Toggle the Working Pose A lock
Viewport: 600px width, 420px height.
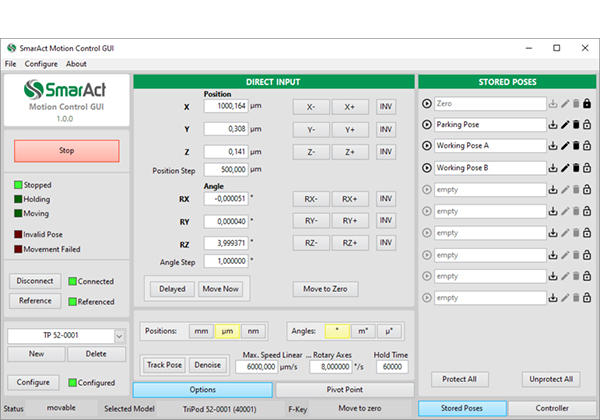point(587,146)
